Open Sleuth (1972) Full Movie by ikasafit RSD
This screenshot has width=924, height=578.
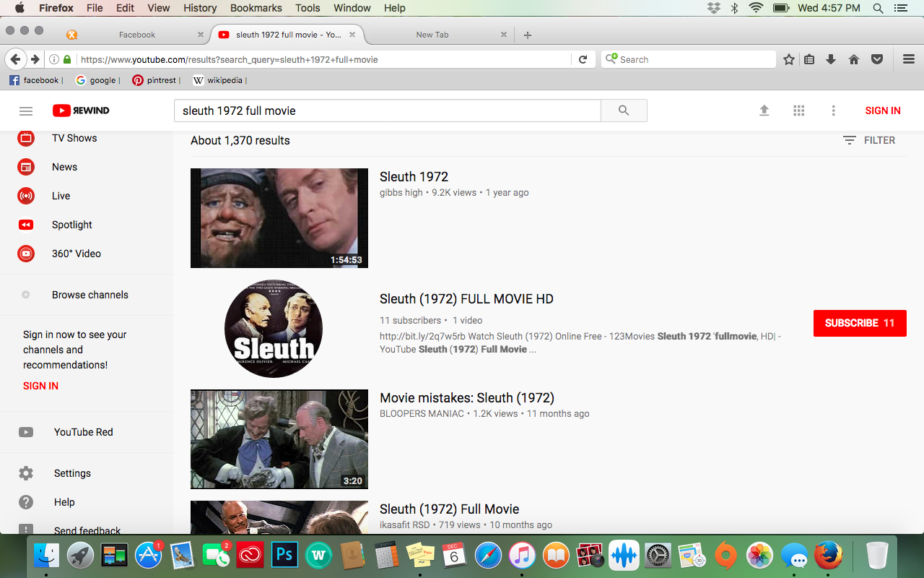click(449, 509)
